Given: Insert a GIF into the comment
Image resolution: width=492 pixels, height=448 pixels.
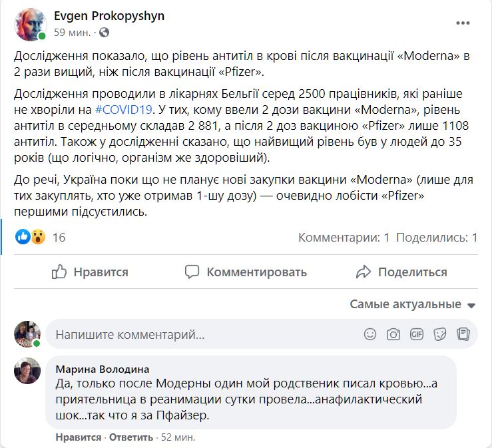Looking at the screenshot, I should (417, 334).
